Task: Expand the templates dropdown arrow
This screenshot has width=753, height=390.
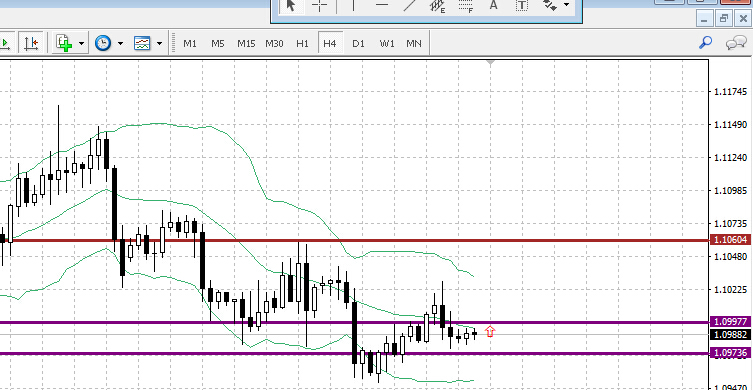Action: [x=159, y=44]
